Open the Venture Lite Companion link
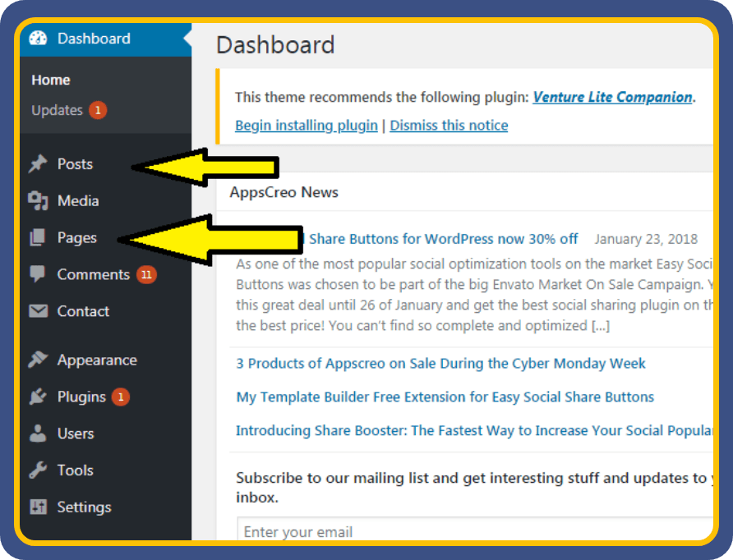The height and width of the screenshot is (560, 733). point(612,97)
